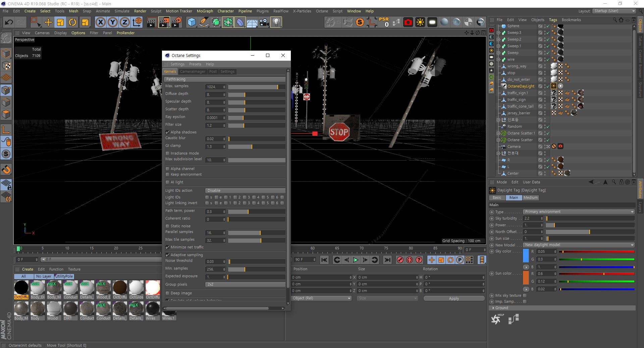Uncheck Minimize net traffic
Screen dimensions: 644x348
(167, 247)
